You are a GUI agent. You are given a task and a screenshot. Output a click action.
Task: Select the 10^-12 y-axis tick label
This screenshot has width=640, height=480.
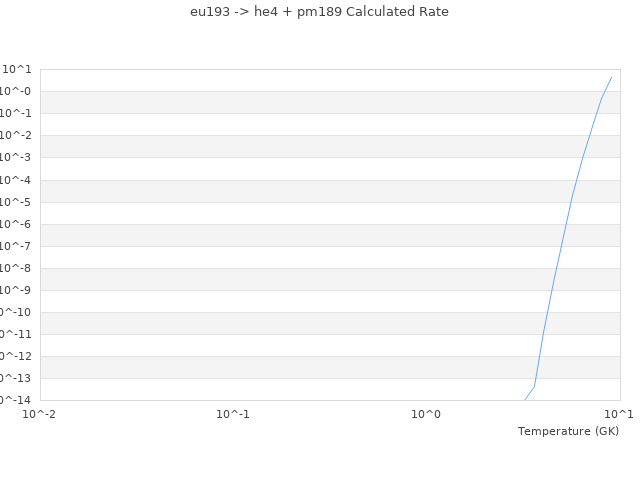pyautogui.click(x=16, y=356)
